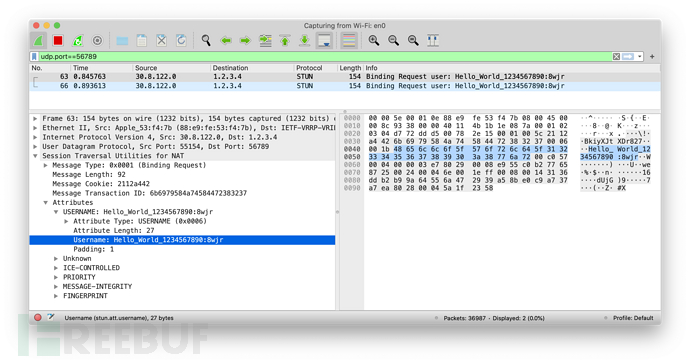Screen dimensions: 690x363
Task: Toggle packet list colorization
Action: (x=349, y=41)
